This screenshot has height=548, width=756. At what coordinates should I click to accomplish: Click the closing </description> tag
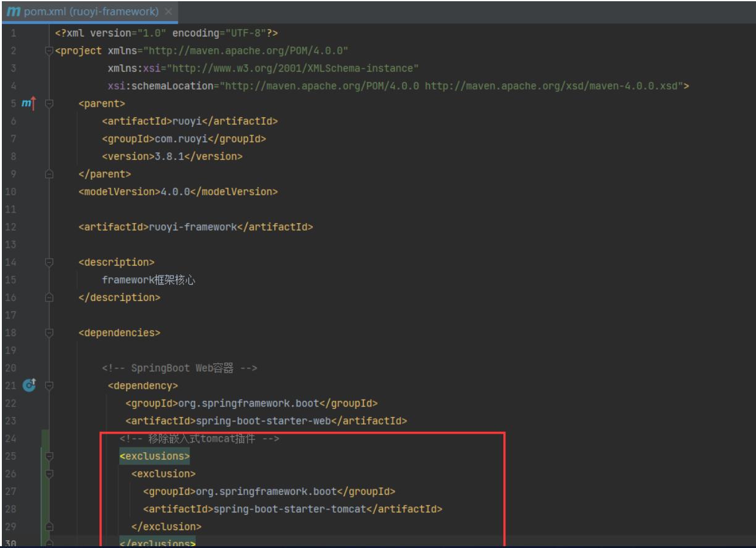coord(119,298)
